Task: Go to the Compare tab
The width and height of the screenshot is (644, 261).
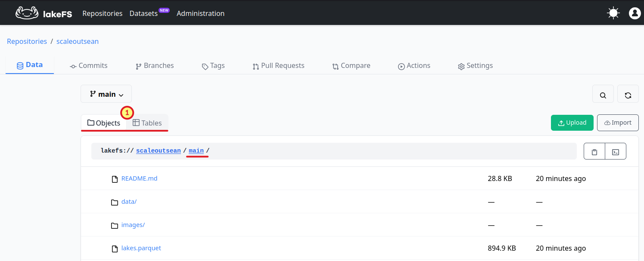Action: (351, 65)
